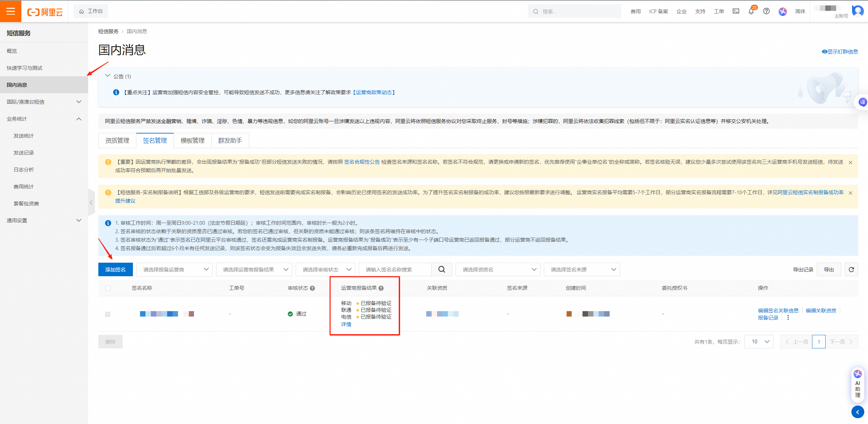The height and width of the screenshot is (424, 868).
Task: Change page size dropdown showing 10
Action: click(759, 342)
